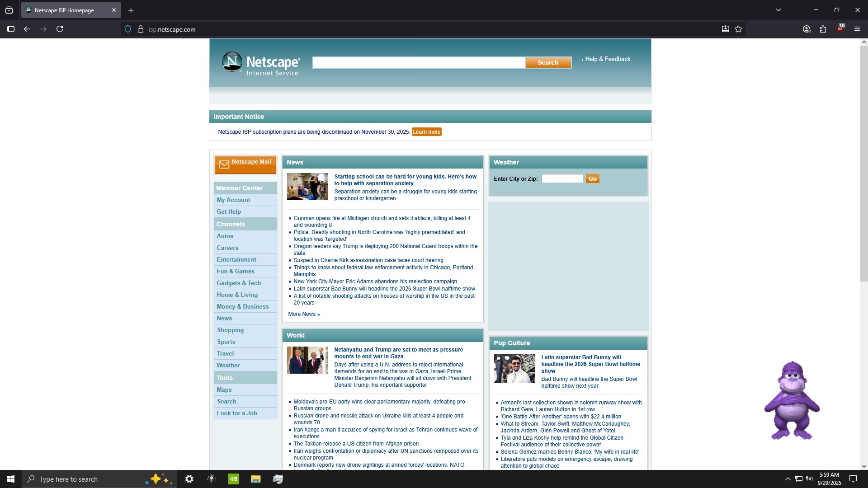Viewport: 868px width, 488px height.
Task: Open the tracking protection shield icon
Action: pyautogui.click(x=128, y=29)
